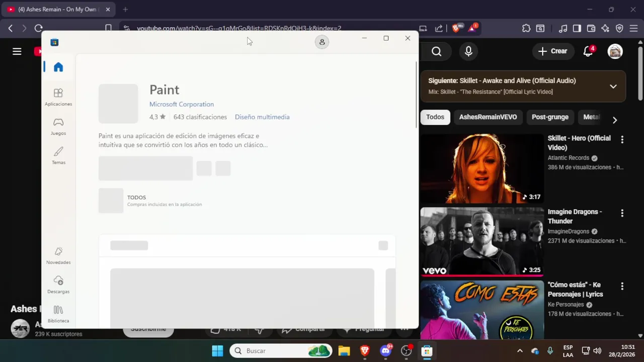Open the Cómo estás lyrics video thumbnail

(482, 310)
